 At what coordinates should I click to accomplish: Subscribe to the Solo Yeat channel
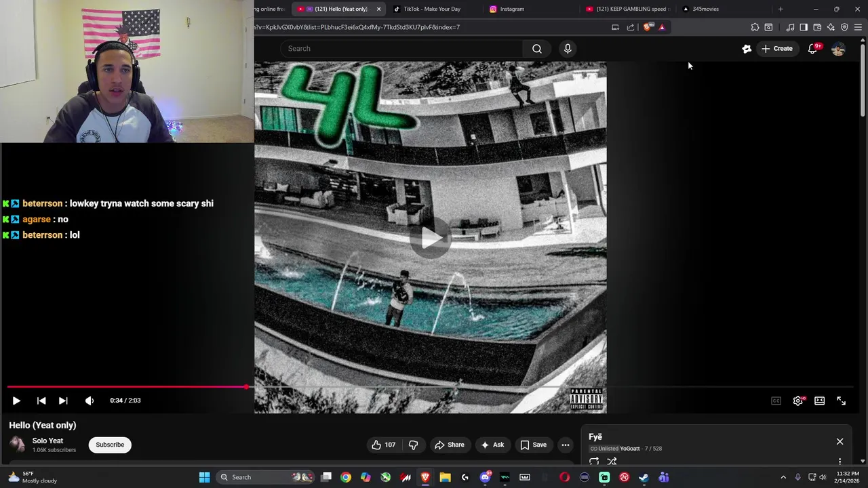[110, 445]
